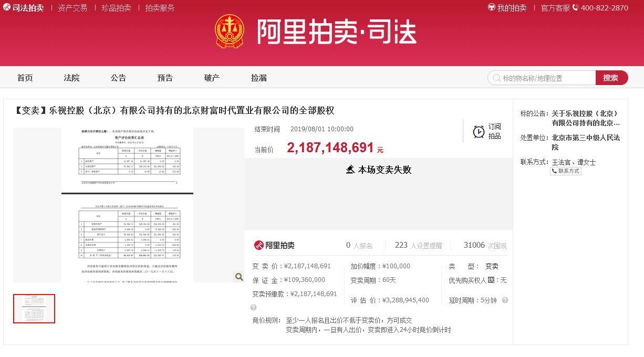Open 官方客服 link
Screen dimensions: 644x357
point(555,8)
